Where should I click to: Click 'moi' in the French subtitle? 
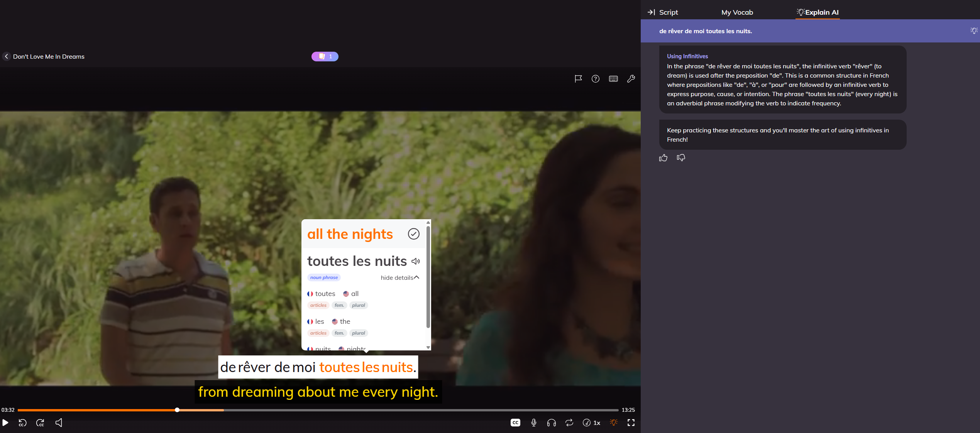click(x=304, y=367)
